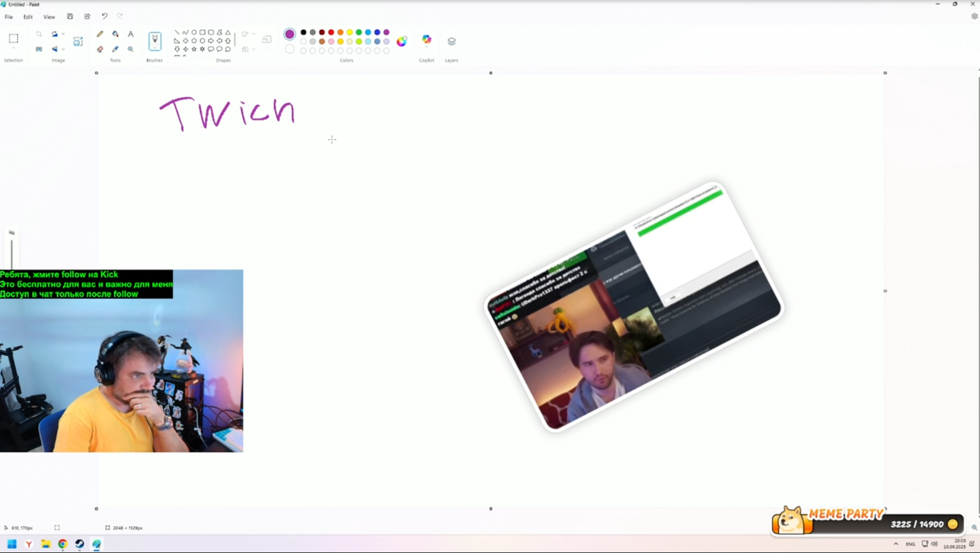980x553 pixels.
Task: Open the Windows Start menu
Action: pyautogui.click(x=12, y=544)
